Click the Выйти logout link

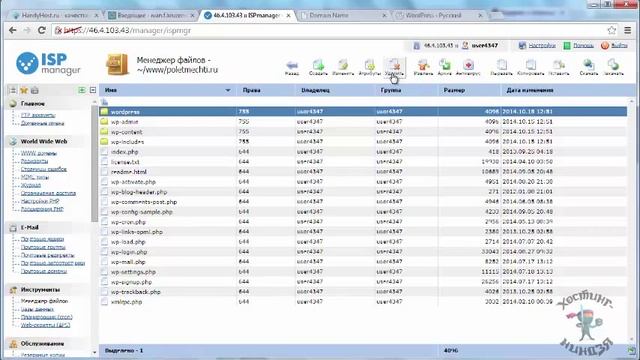619,46
